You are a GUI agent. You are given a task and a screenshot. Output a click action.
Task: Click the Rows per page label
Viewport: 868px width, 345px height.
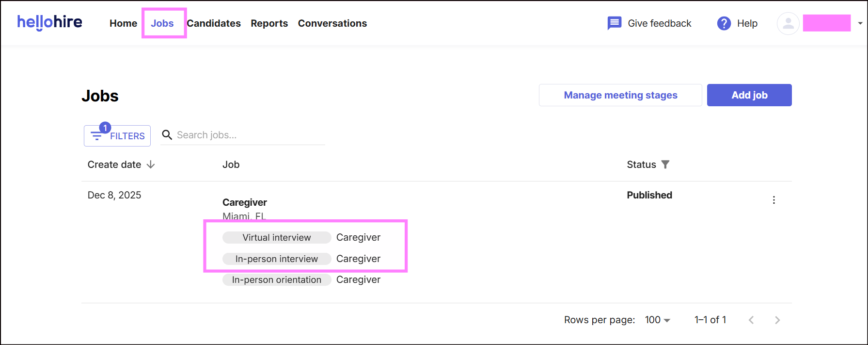pyautogui.click(x=600, y=320)
